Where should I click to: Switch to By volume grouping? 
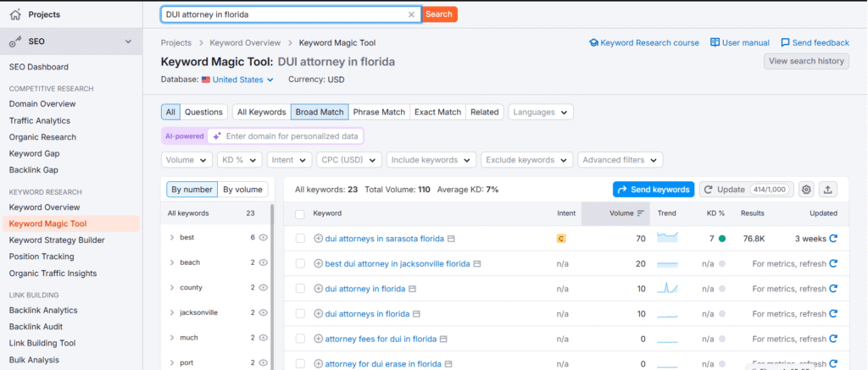(x=243, y=189)
